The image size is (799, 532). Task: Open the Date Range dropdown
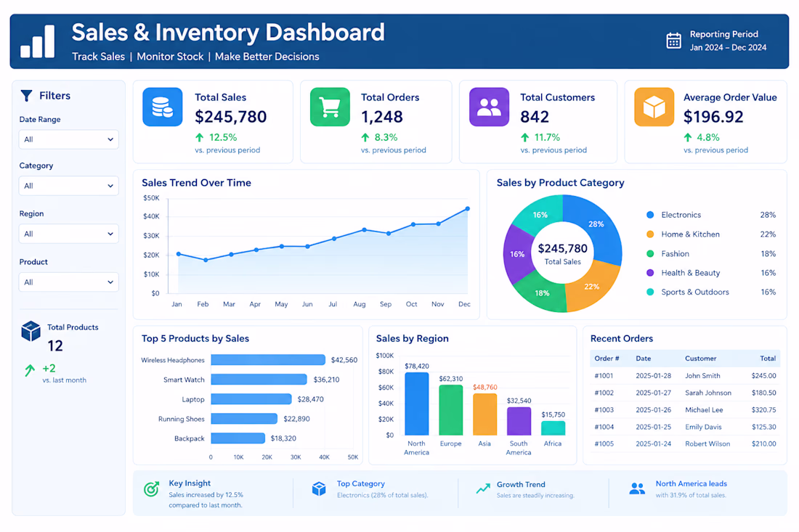coord(69,139)
